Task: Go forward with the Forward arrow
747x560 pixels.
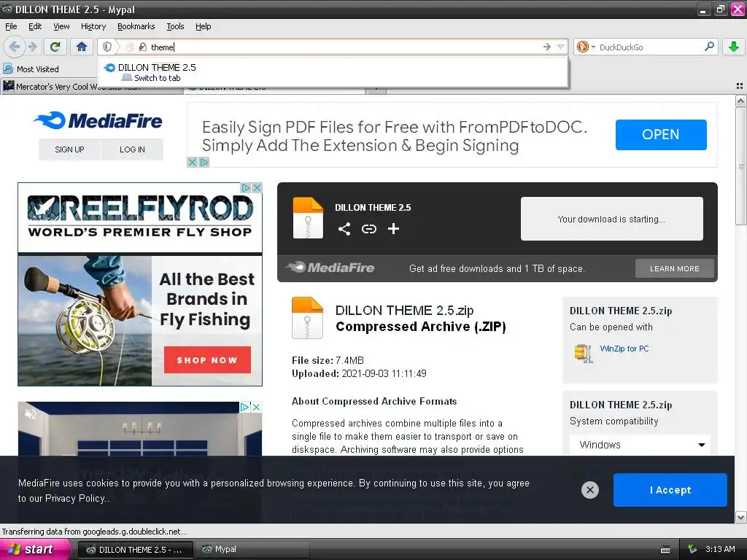Action: (32, 47)
